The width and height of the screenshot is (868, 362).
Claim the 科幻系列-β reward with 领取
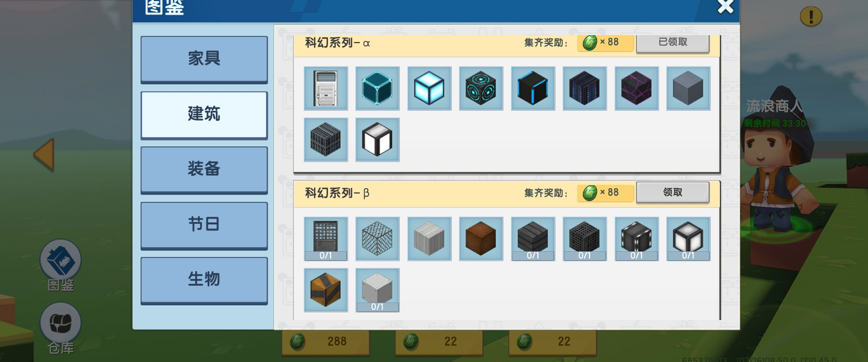[x=673, y=193]
